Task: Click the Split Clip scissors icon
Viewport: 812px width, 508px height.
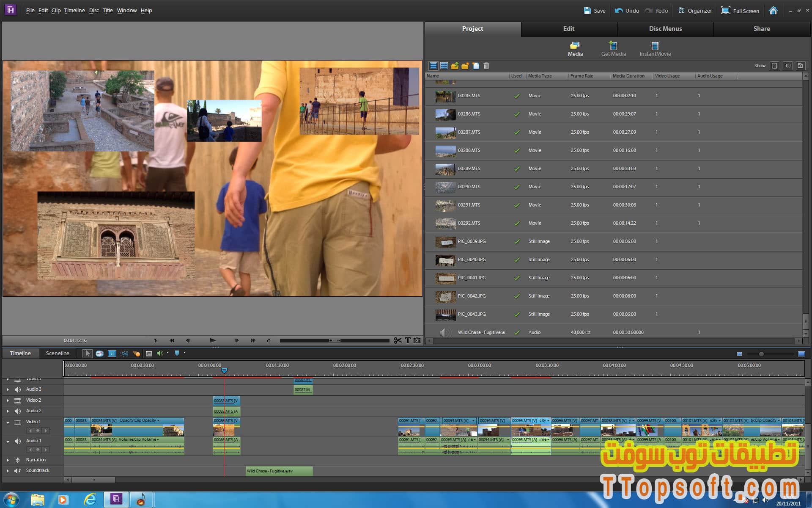Action: 398,340
